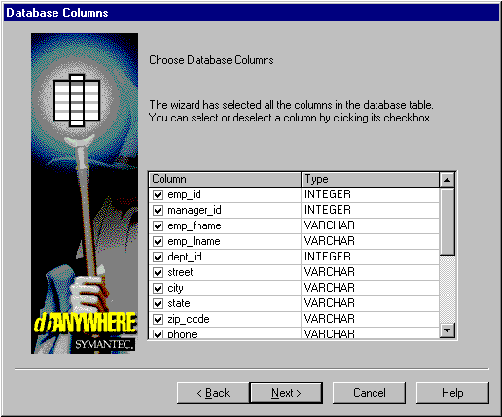Image resolution: width=502 pixels, height=417 pixels.
Task: Uncheck the dept_id column
Action: (x=158, y=257)
